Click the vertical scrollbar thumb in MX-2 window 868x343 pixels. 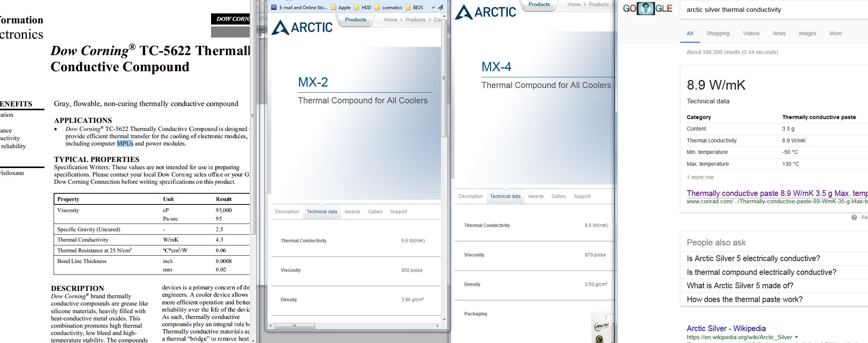tap(444, 78)
